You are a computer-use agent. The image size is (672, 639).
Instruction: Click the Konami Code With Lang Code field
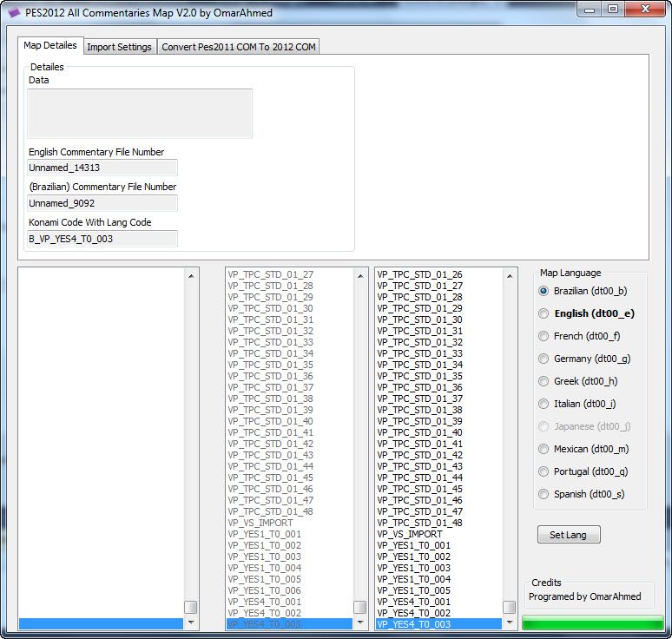(x=102, y=238)
